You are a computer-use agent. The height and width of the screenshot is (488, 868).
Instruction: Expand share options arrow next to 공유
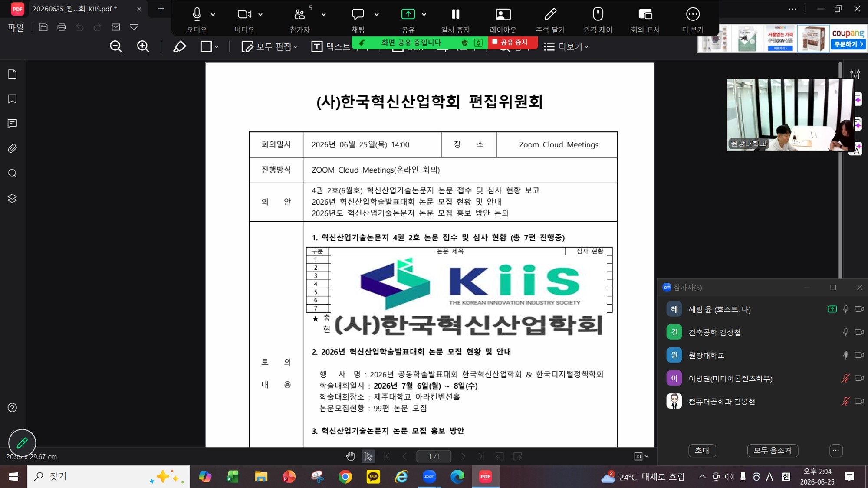pos(424,14)
